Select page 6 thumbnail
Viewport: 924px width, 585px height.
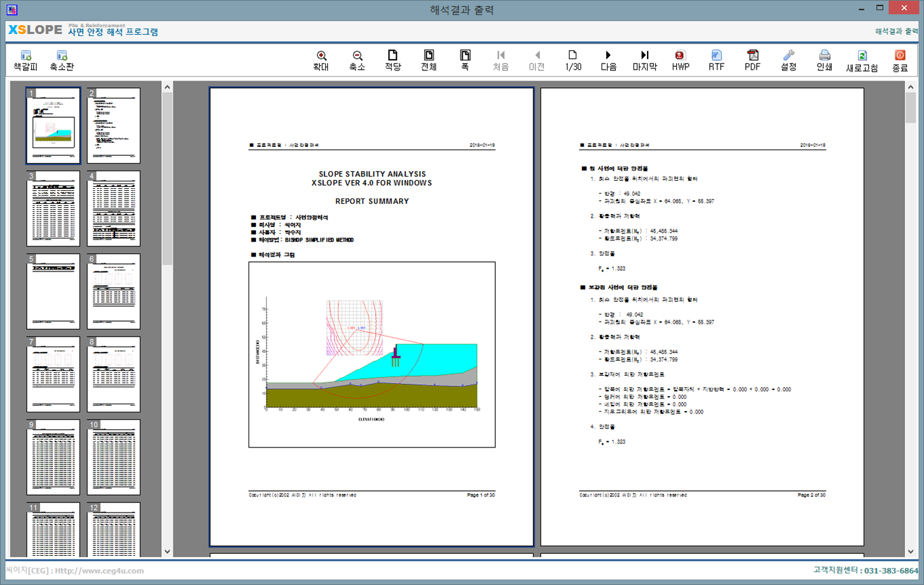click(x=114, y=292)
